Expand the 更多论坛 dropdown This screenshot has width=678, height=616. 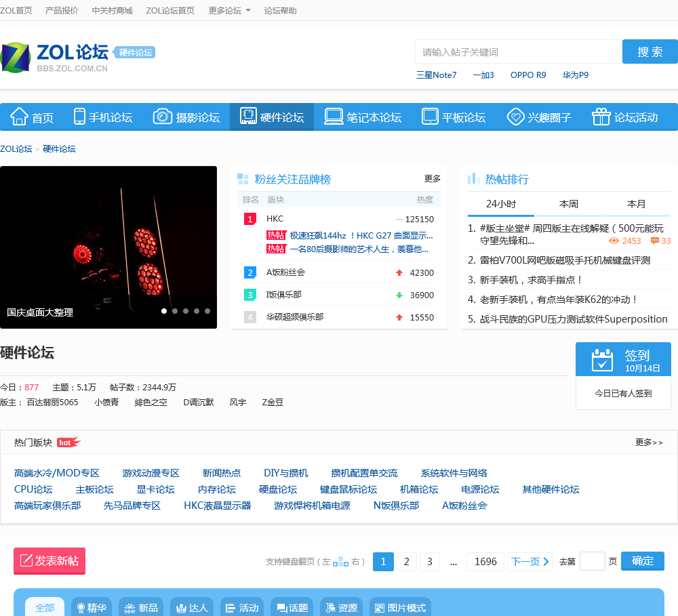point(229,10)
